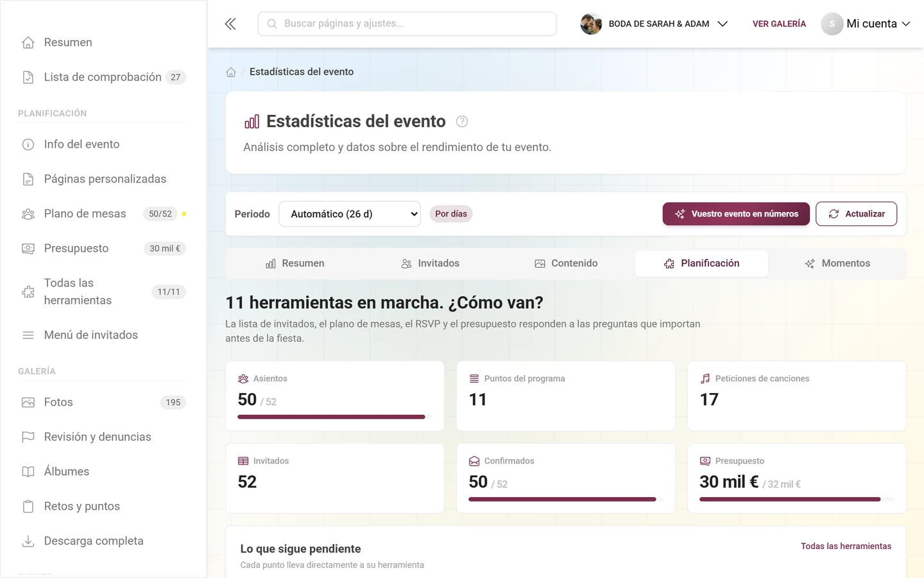Open help icon beside Estadísticas del evento

pyautogui.click(x=461, y=121)
